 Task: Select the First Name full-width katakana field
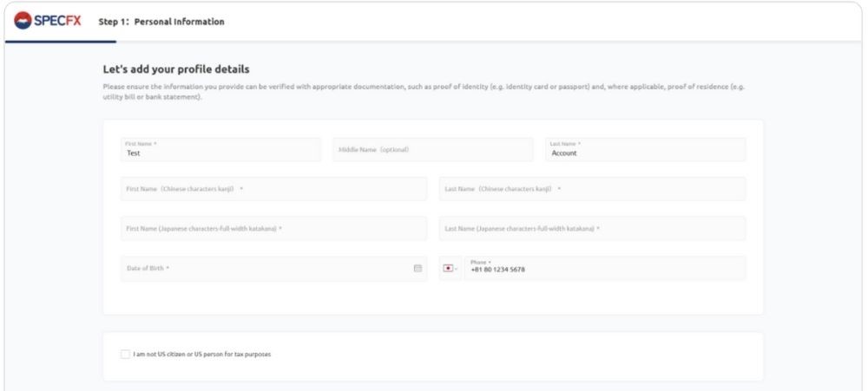point(273,229)
